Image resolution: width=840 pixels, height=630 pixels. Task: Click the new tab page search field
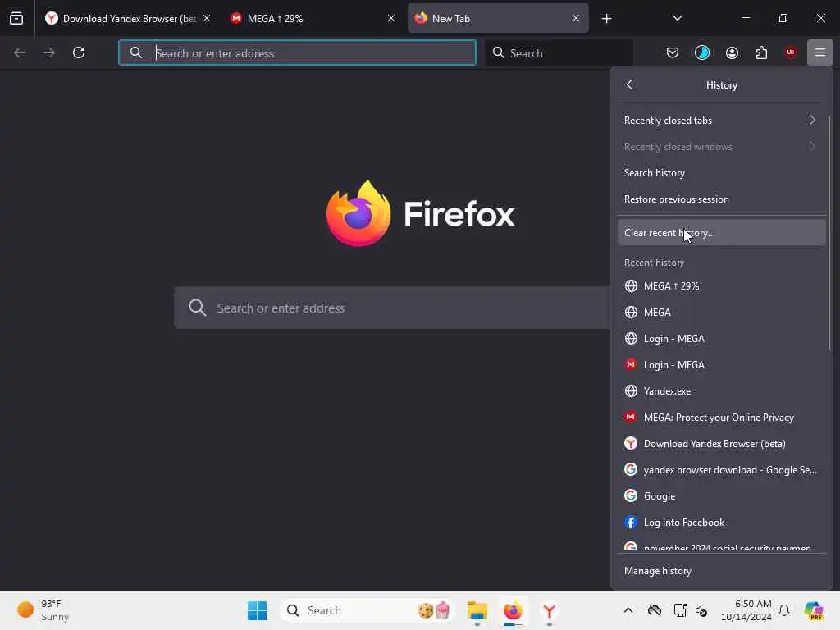tap(392, 308)
